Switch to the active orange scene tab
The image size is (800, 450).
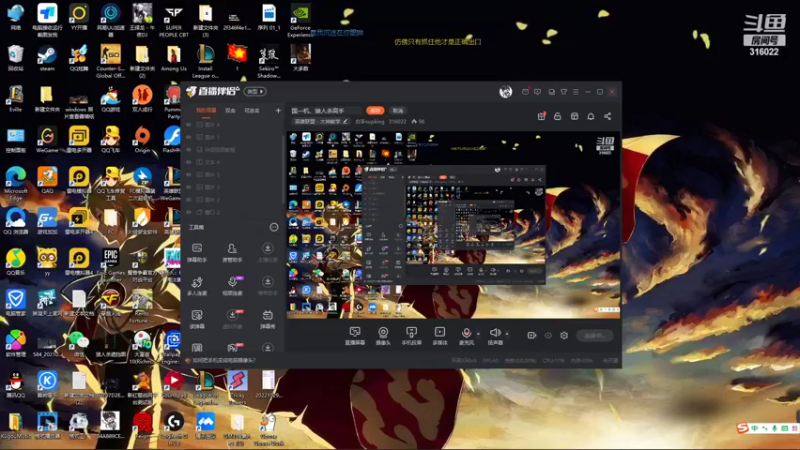206,111
